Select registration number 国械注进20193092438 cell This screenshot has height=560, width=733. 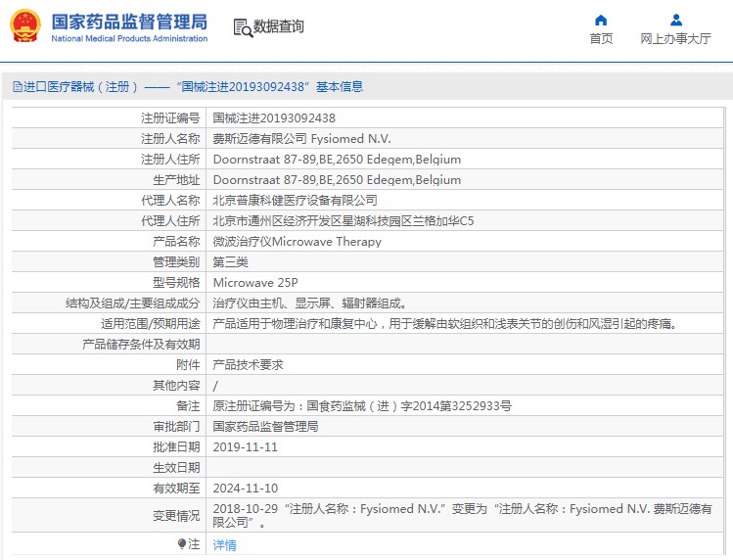274,117
